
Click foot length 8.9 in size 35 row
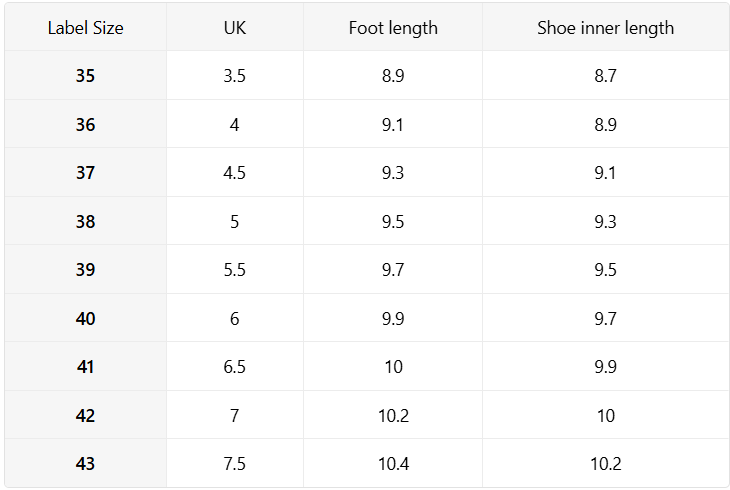tap(393, 75)
